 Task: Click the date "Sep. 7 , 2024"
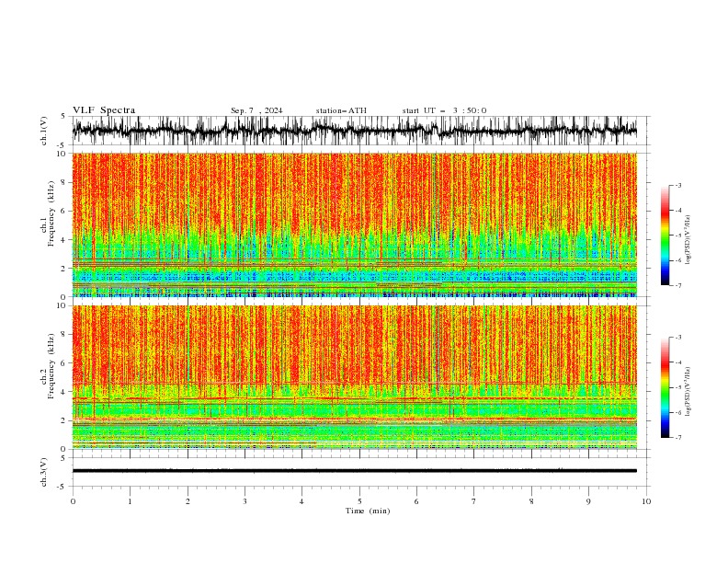(x=256, y=110)
